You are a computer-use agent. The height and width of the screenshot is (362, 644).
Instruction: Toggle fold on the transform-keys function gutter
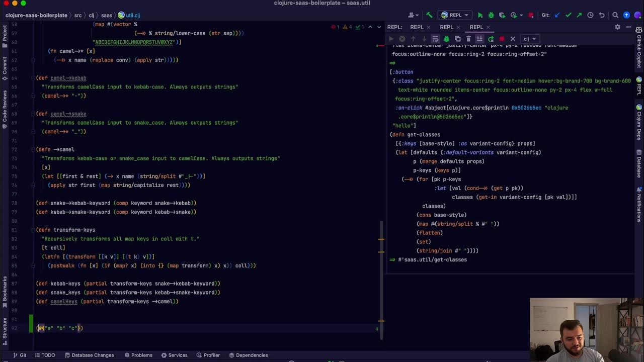(x=33, y=230)
